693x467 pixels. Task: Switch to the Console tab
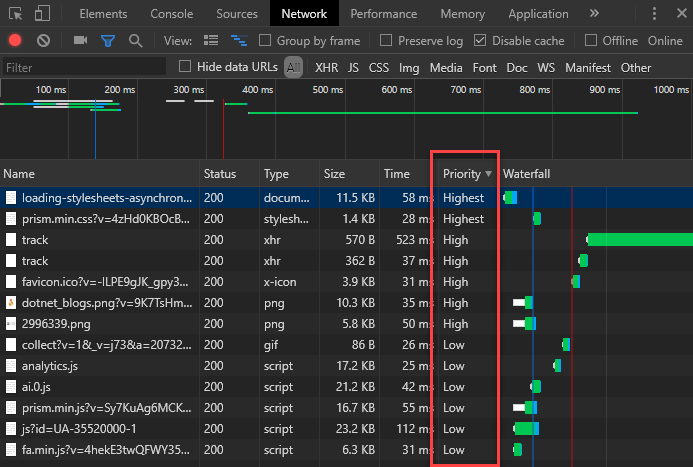point(171,14)
